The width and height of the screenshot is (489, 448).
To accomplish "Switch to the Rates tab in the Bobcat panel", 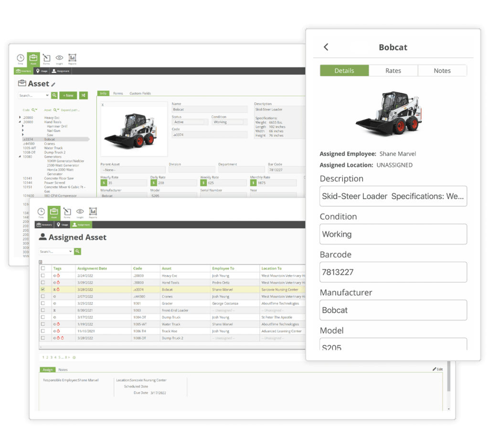I will 393,71.
